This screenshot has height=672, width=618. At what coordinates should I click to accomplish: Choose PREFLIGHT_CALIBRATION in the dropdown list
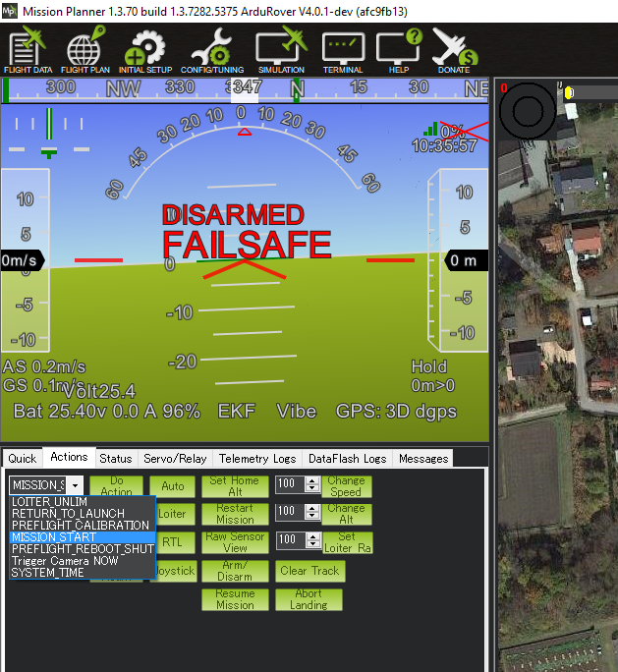[80, 526]
